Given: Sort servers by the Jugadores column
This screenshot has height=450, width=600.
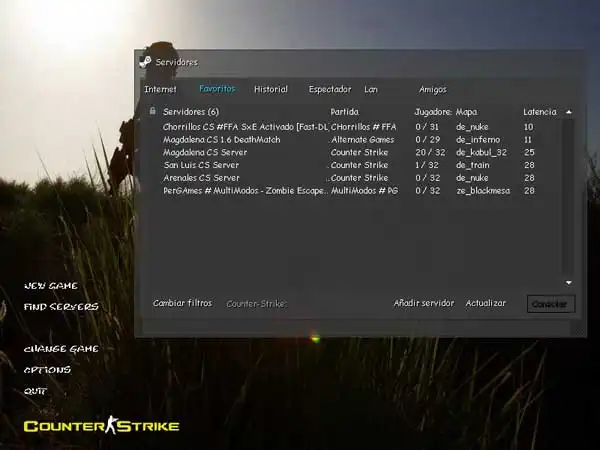Looking at the screenshot, I should 432,112.
